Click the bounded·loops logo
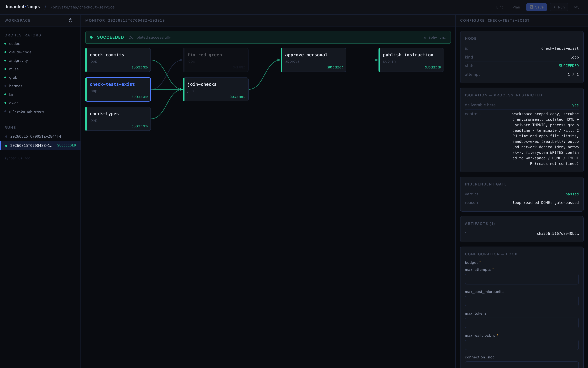The width and height of the screenshot is (588, 368). click(23, 7)
